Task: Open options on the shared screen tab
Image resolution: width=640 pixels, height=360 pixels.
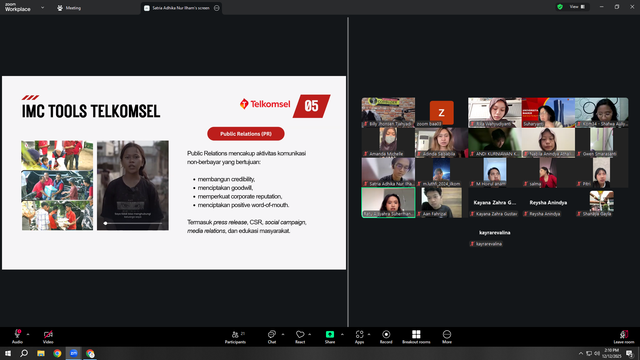Action: 217,8
